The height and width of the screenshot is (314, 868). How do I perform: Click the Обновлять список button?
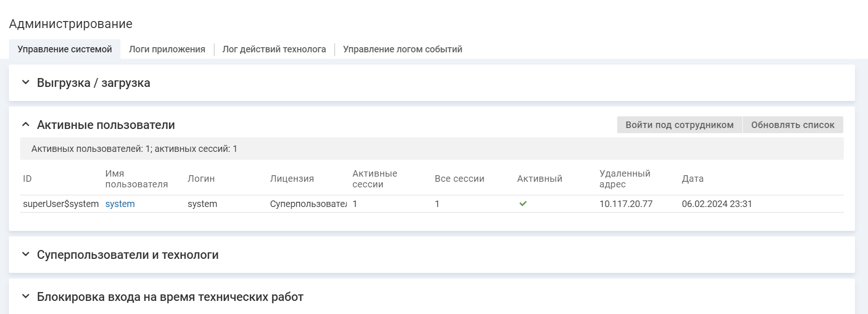click(792, 125)
